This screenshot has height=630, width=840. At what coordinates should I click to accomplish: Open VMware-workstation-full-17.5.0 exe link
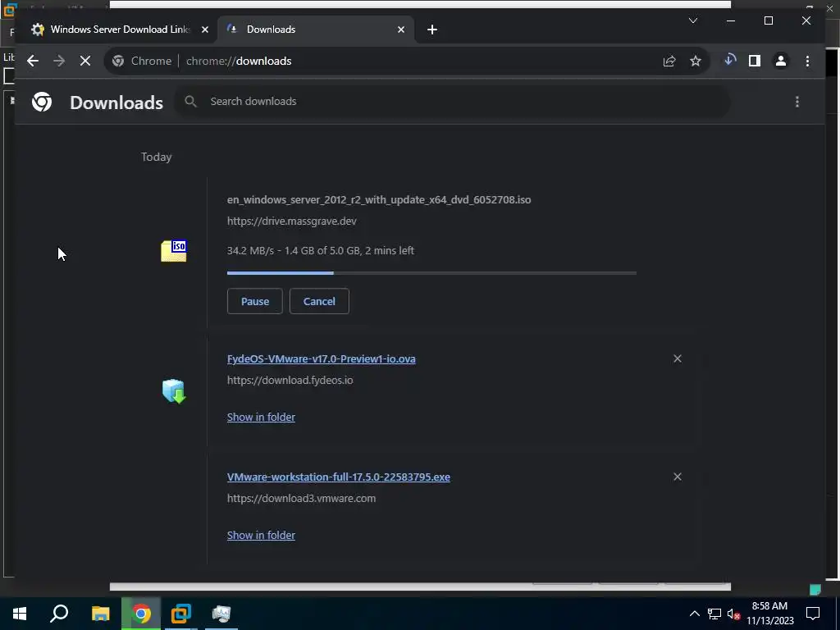(339, 477)
